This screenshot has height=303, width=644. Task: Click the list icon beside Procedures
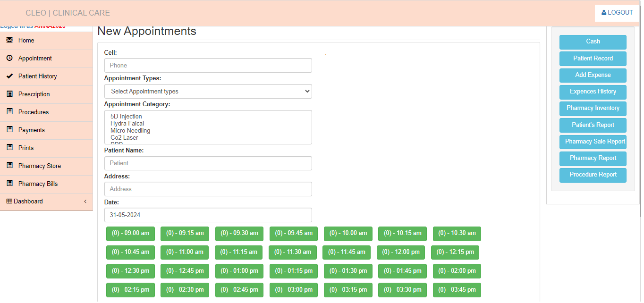(x=9, y=112)
